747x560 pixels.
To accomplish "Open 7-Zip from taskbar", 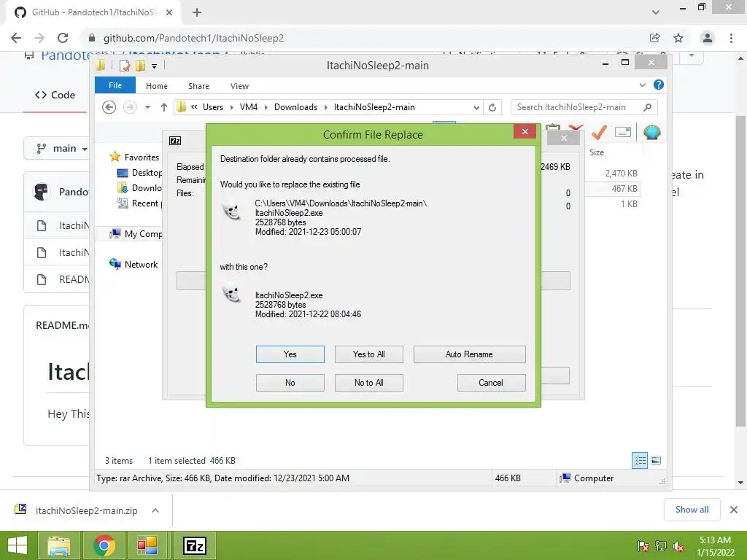I will 194,545.
